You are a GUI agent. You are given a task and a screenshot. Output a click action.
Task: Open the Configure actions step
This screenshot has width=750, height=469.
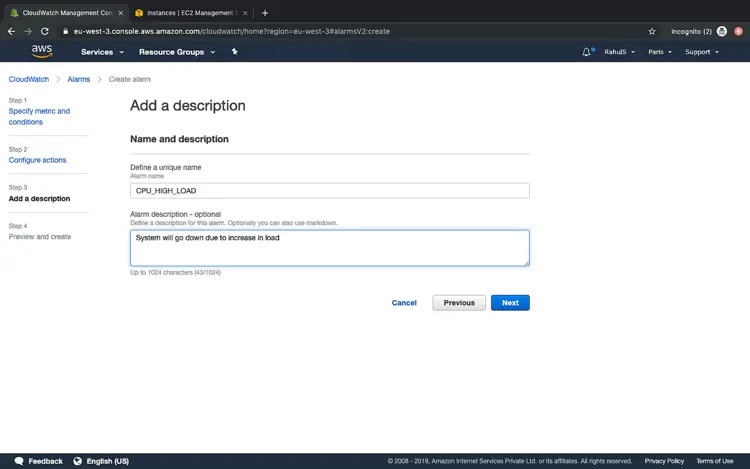pyautogui.click(x=37, y=160)
